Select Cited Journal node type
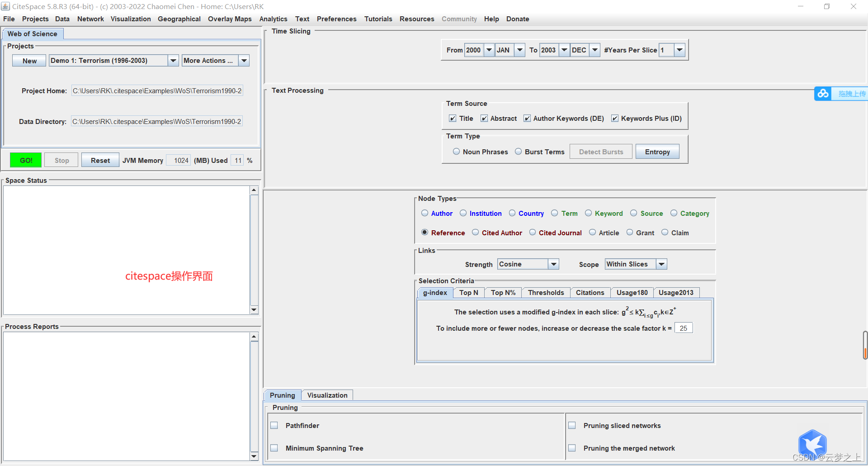 (x=533, y=233)
